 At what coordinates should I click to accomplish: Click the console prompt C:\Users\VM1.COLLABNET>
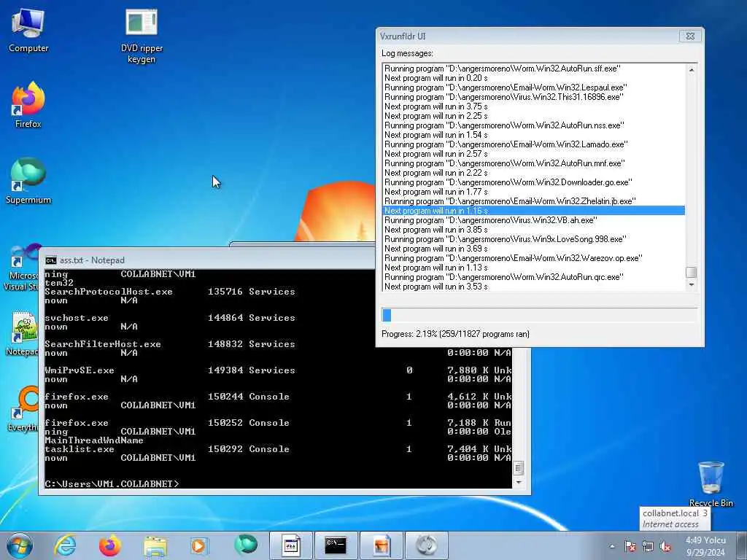[x=112, y=483]
